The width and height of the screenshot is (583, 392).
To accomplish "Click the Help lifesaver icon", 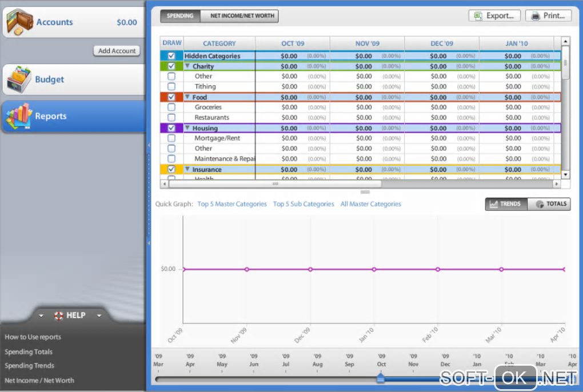I will click(x=58, y=315).
